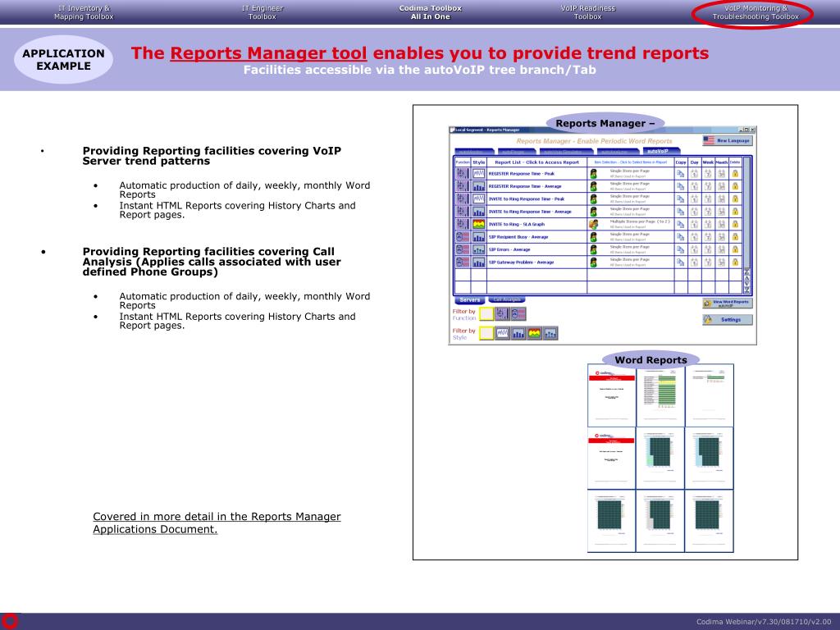Follow the Reports Manager Applications Document link
This screenshot has width=840, height=630.
coord(217,523)
